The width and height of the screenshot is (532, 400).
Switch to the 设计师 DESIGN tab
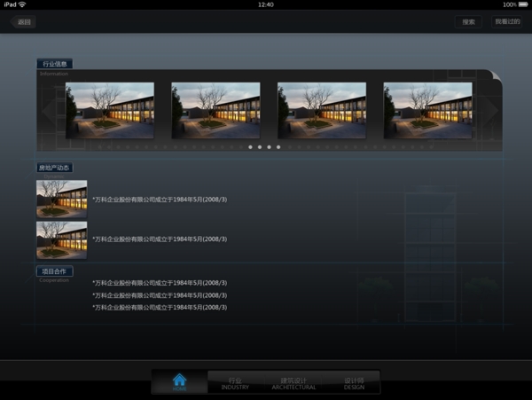point(354,383)
